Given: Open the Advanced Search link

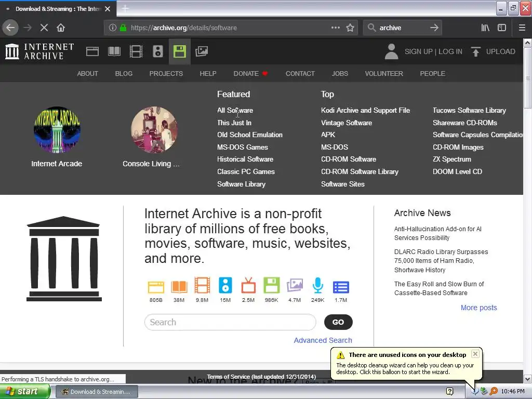Looking at the screenshot, I should tap(323, 340).
